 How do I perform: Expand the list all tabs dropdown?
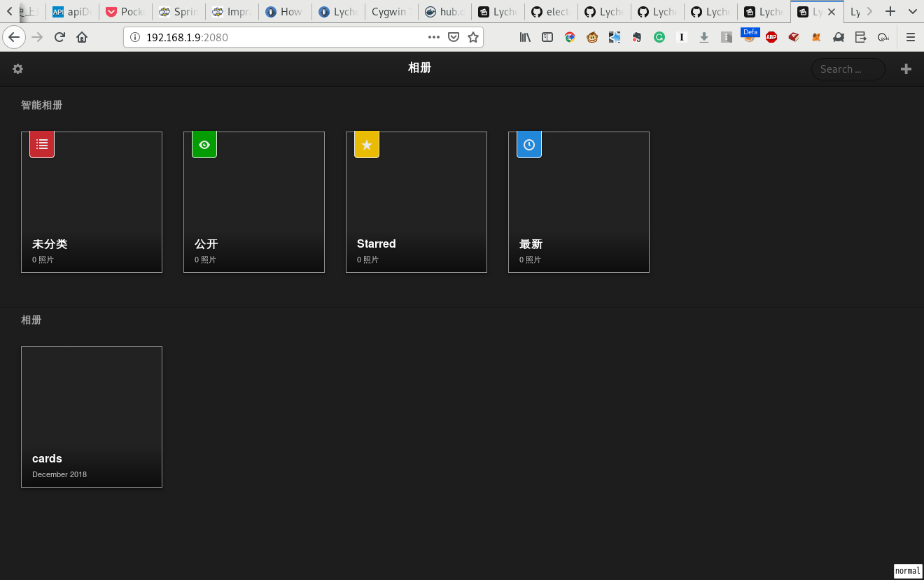912,11
